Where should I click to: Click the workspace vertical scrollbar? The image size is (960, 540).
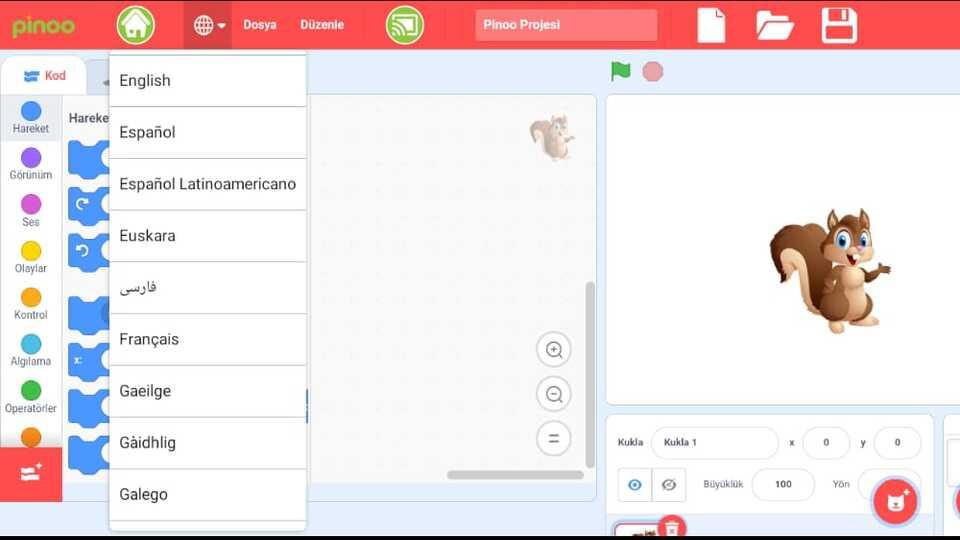pos(590,375)
